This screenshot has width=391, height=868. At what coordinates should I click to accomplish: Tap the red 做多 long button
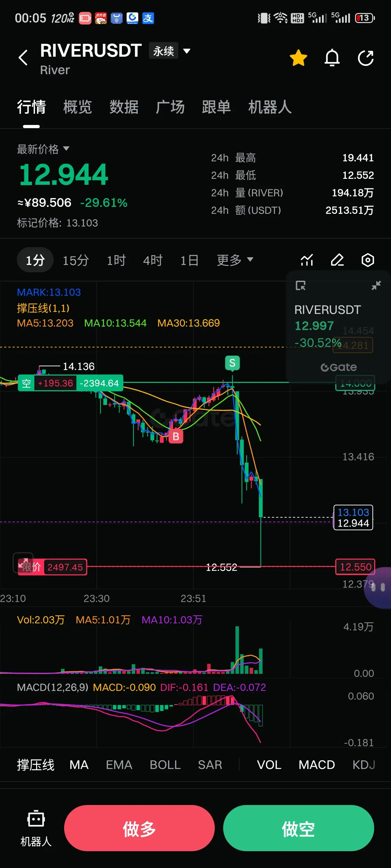click(139, 828)
